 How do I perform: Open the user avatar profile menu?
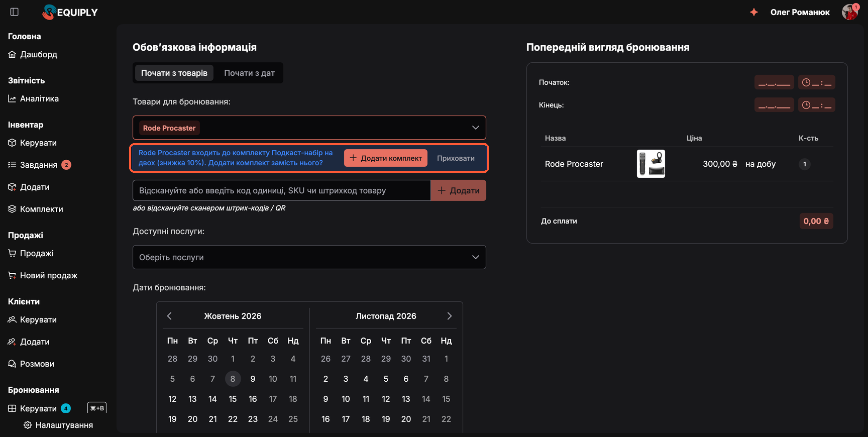(850, 12)
